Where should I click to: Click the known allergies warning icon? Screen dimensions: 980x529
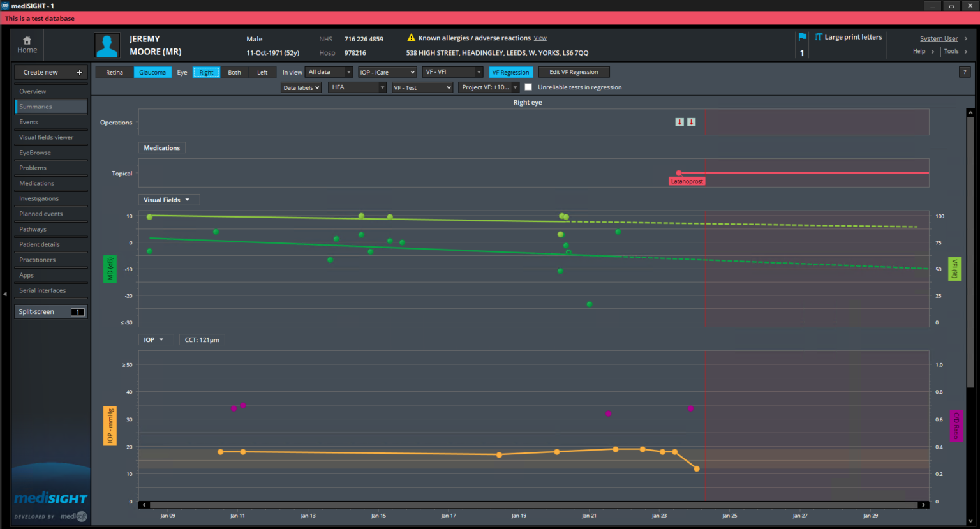[x=411, y=38]
